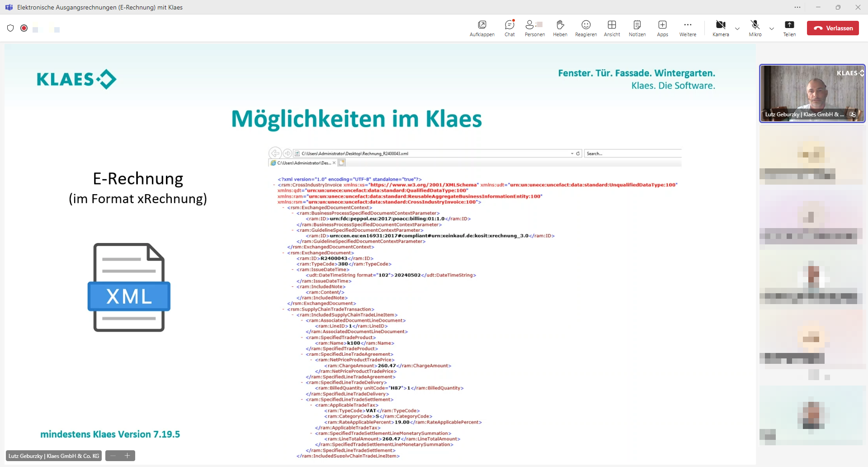Click the KLAES logo on the slide
This screenshot has width=868, height=467.
[x=76, y=79]
